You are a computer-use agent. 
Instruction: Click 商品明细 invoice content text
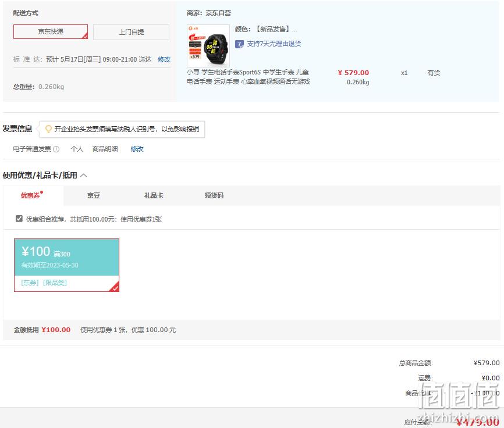point(105,149)
